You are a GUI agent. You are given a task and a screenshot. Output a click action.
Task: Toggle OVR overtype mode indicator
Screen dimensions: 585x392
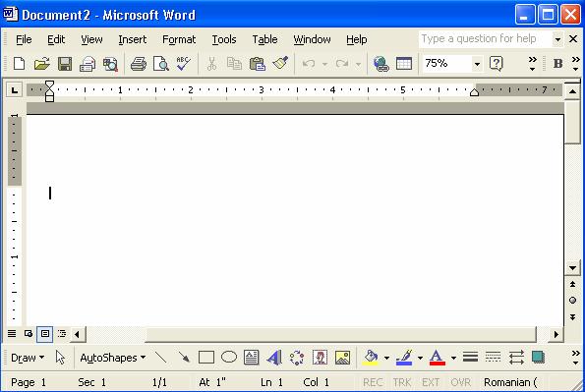click(x=460, y=382)
